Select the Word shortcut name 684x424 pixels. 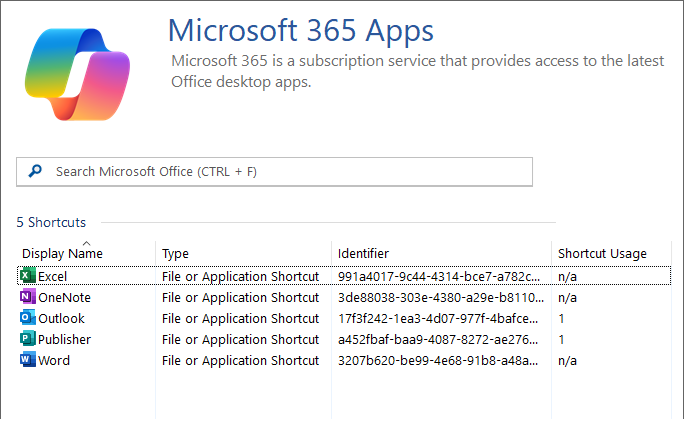click(54, 360)
